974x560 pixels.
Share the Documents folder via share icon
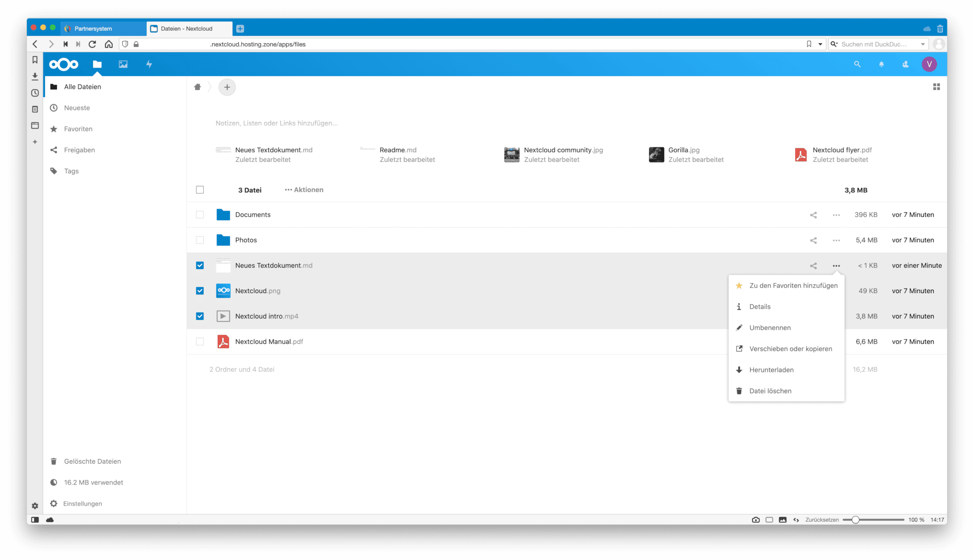pos(813,215)
